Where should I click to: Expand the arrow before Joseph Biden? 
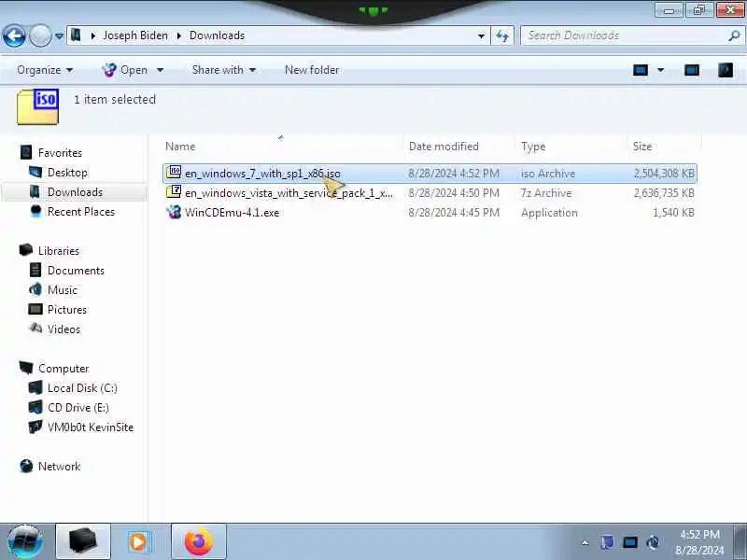[x=93, y=35]
